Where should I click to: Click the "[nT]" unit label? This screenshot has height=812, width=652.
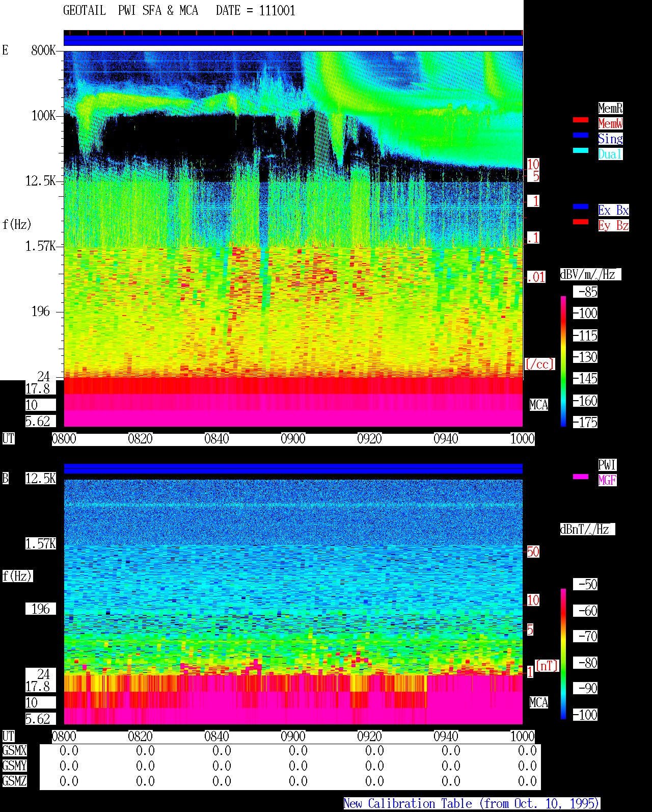[547, 666]
